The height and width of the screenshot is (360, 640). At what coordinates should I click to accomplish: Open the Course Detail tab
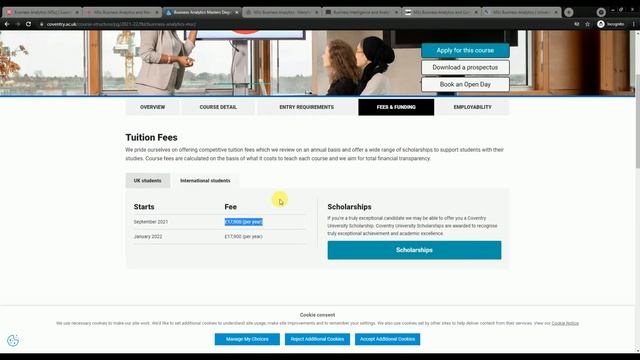click(218, 107)
